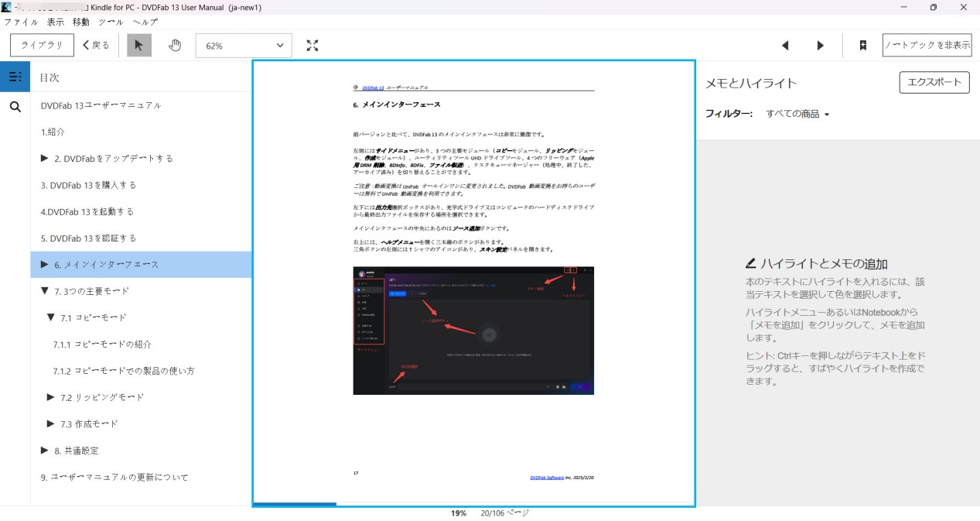980x521 pixels.
Task: Collapse the 7. 3つの主要モード section
Action: tap(44, 291)
